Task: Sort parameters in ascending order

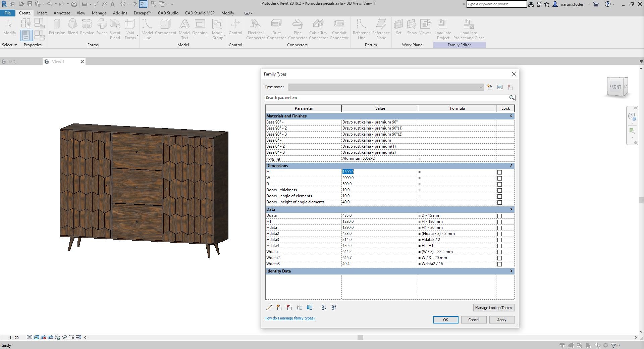Action: click(324, 307)
